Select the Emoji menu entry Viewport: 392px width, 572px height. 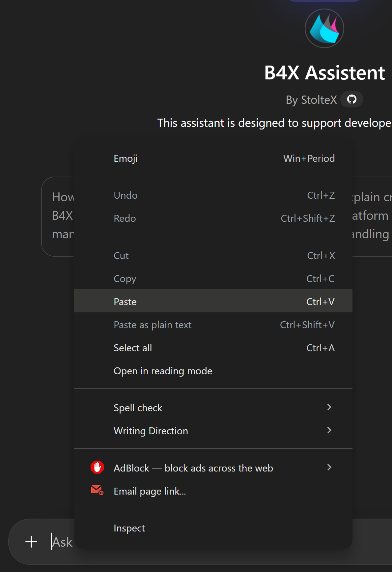(x=126, y=158)
